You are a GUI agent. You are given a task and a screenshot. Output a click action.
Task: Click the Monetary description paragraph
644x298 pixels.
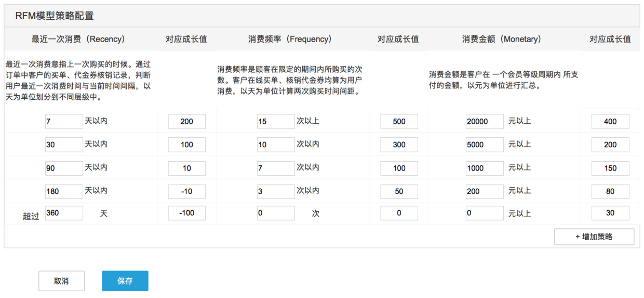[504, 80]
